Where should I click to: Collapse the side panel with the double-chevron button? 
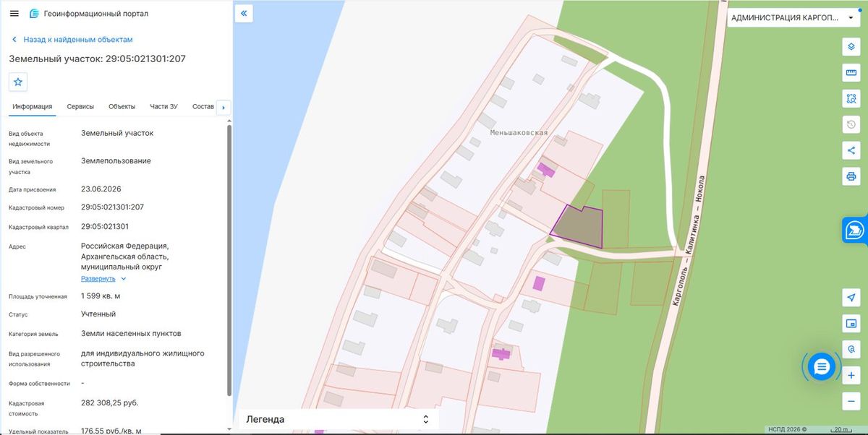[x=244, y=13]
